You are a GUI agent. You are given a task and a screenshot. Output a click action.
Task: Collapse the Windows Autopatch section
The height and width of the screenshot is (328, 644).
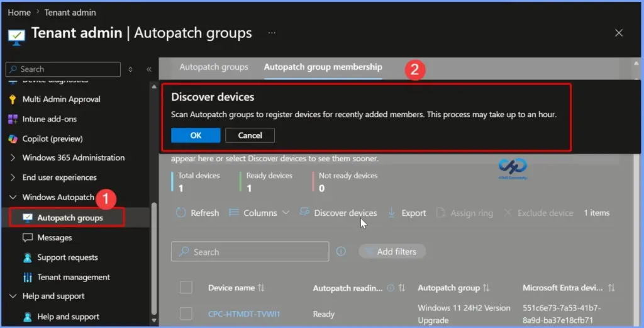click(13, 197)
